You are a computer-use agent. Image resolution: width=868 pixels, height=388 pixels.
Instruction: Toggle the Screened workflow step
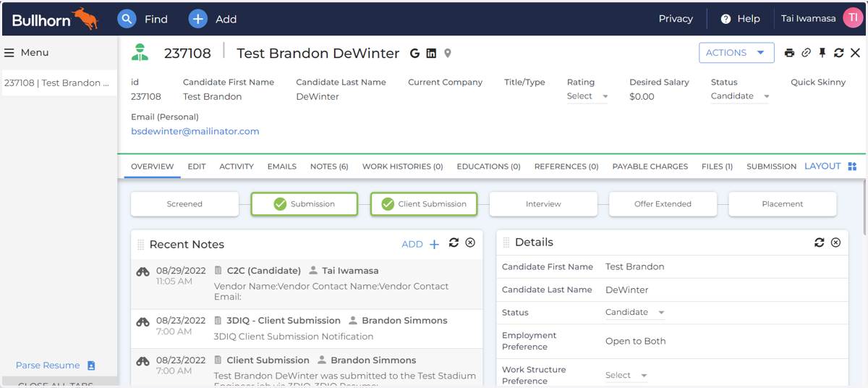pos(184,204)
